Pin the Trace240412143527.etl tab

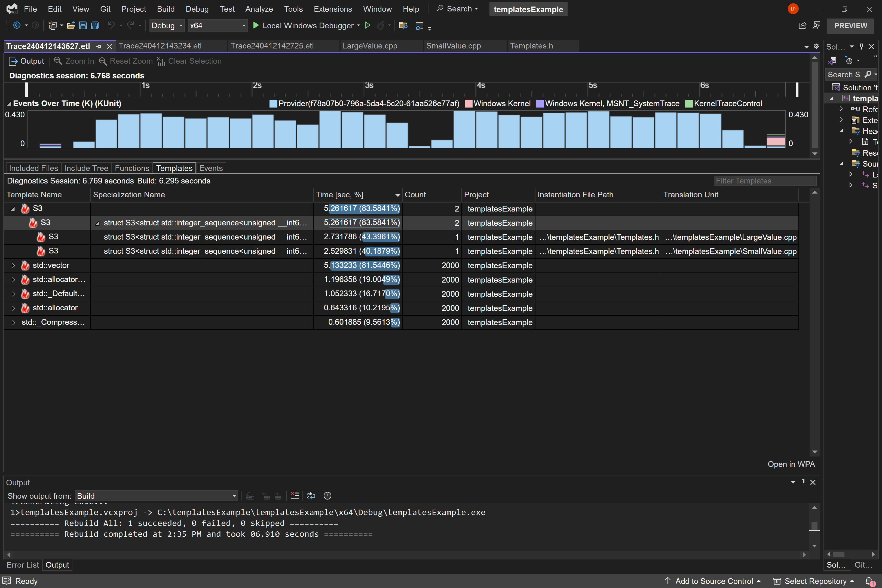click(99, 47)
